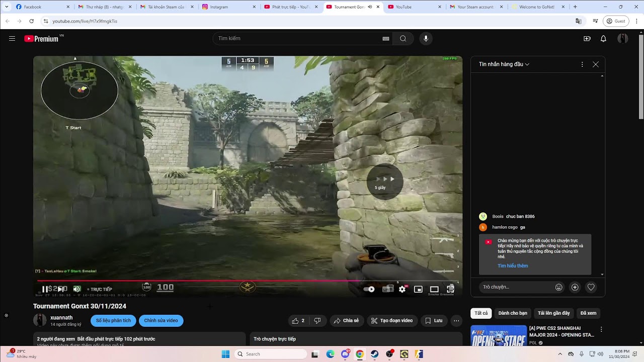Screen dimensions: 644x362
Task: Select the Tải lên gần đây chip
Action: point(553,313)
